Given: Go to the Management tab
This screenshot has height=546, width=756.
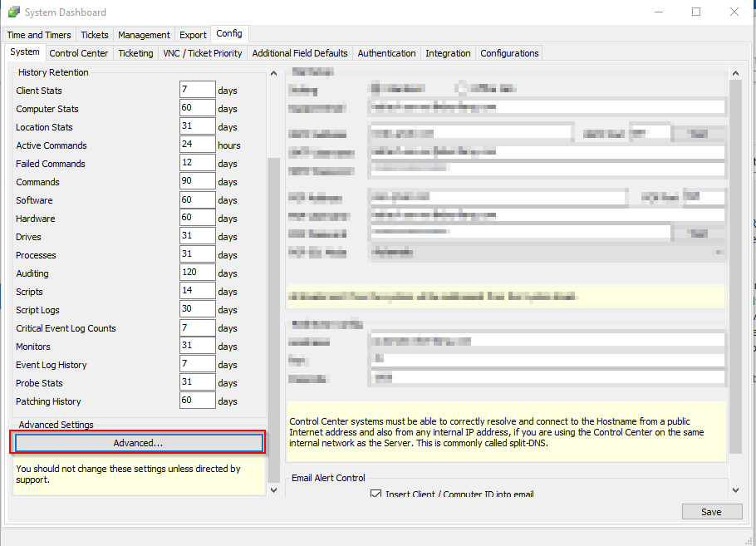Looking at the screenshot, I should point(144,35).
